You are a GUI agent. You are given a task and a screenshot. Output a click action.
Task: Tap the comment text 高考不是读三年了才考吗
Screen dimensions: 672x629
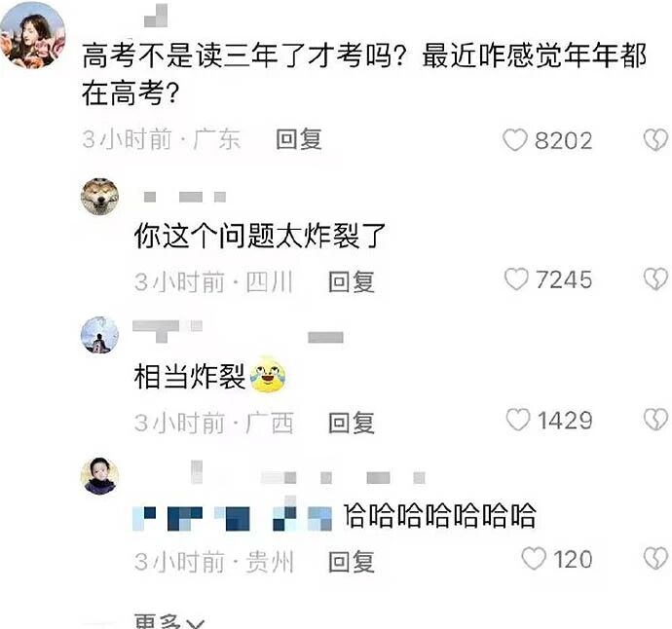tap(237, 55)
